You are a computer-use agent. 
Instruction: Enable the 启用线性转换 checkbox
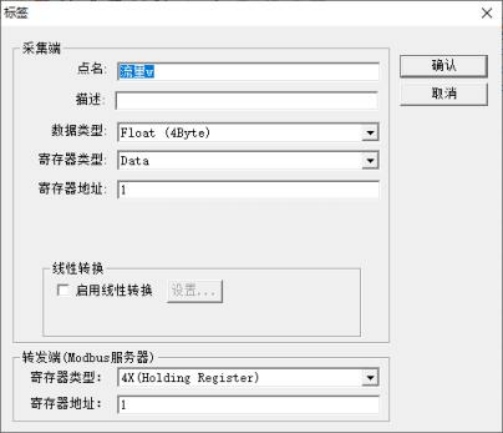coord(63,290)
